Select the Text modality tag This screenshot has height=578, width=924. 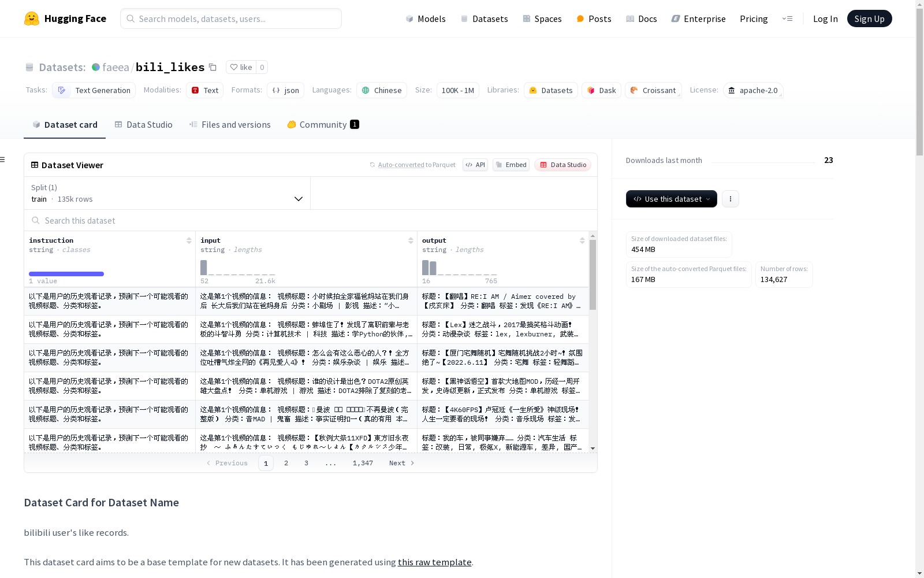(204, 90)
